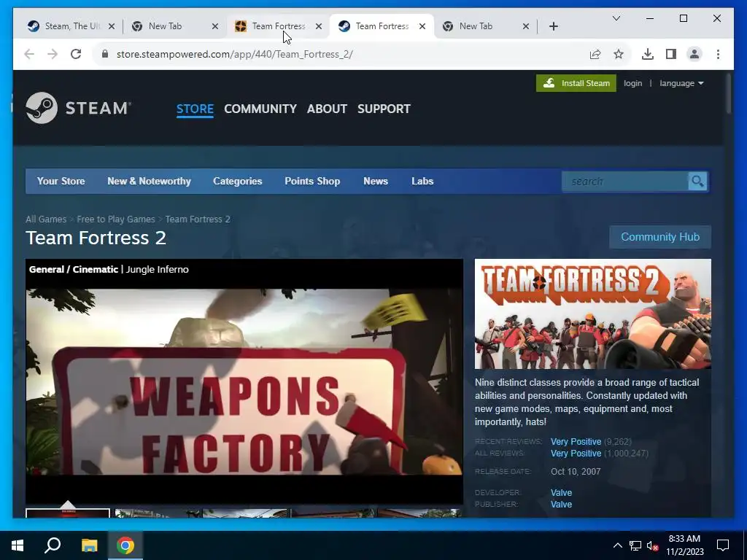
Task: Click the search magnifier button in the store bar
Action: pyautogui.click(x=697, y=182)
